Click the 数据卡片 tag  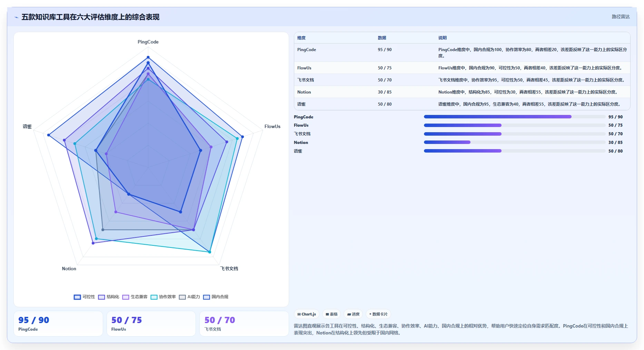pyautogui.click(x=378, y=314)
